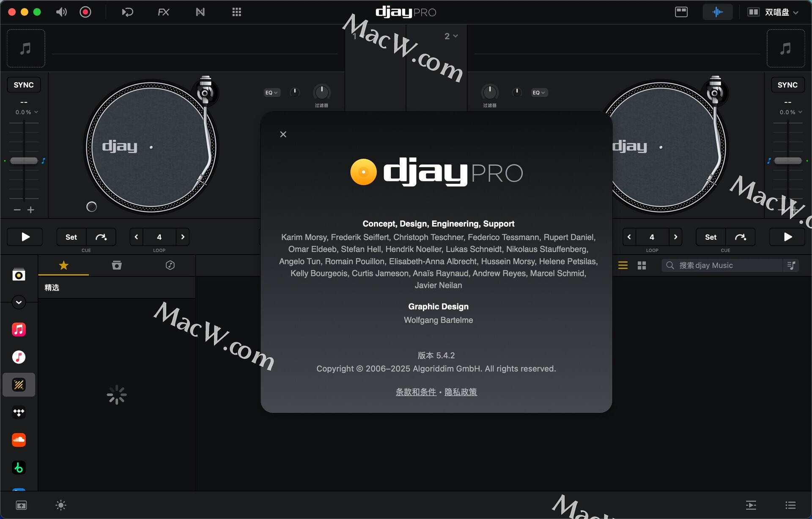The height and width of the screenshot is (519, 812).
Task: Open the TIDAL source
Action: tap(19, 412)
